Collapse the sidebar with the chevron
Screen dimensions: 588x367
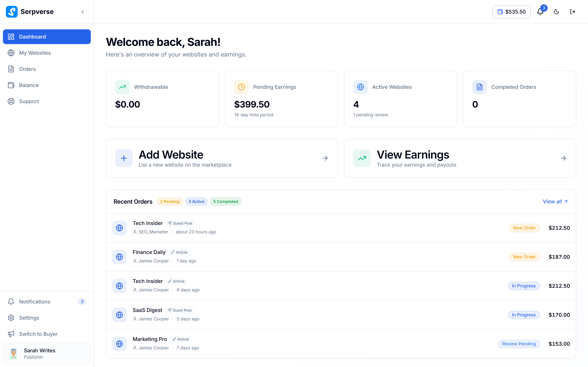(x=83, y=12)
